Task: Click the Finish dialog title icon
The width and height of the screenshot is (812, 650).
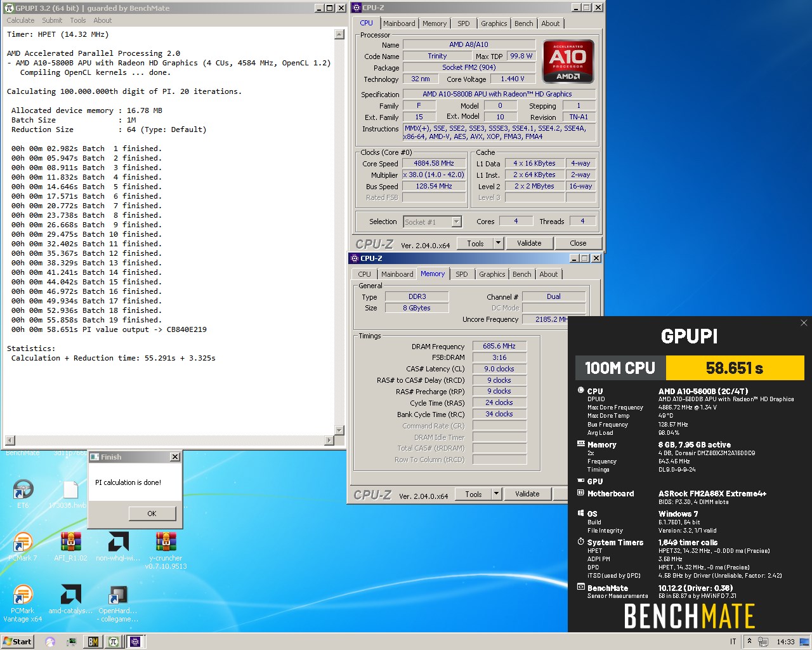Action: point(95,457)
